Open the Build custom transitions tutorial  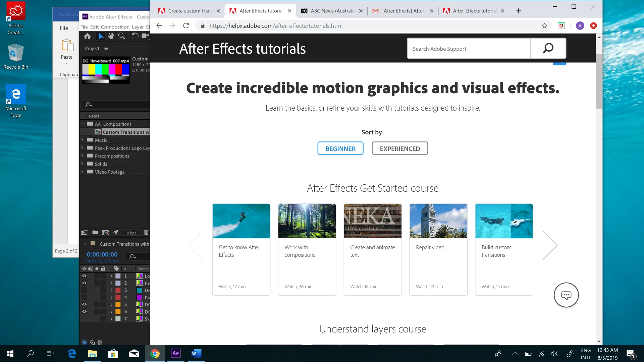[504, 249]
